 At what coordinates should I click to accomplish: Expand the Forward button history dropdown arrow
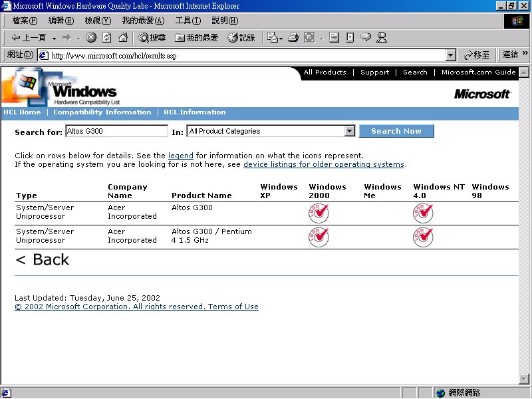point(78,39)
